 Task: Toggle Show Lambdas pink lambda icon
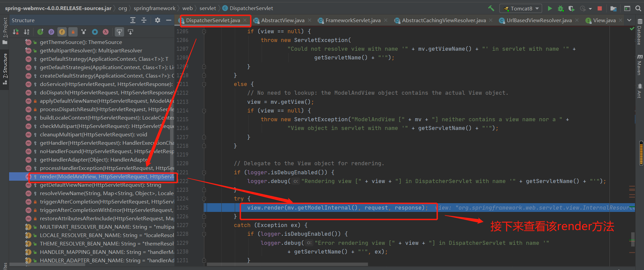pyautogui.click(x=106, y=32)
